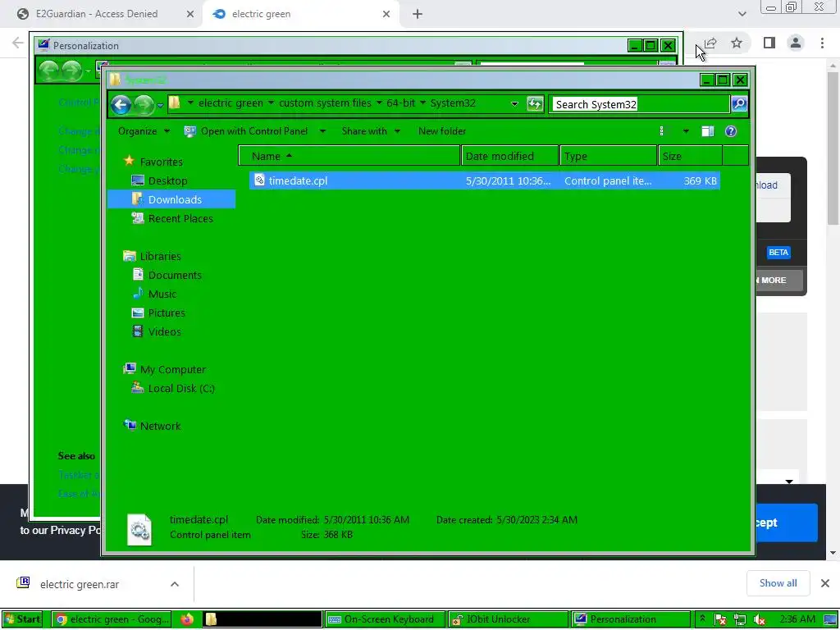Go back in the System32 Explorer window

[121, 104]
